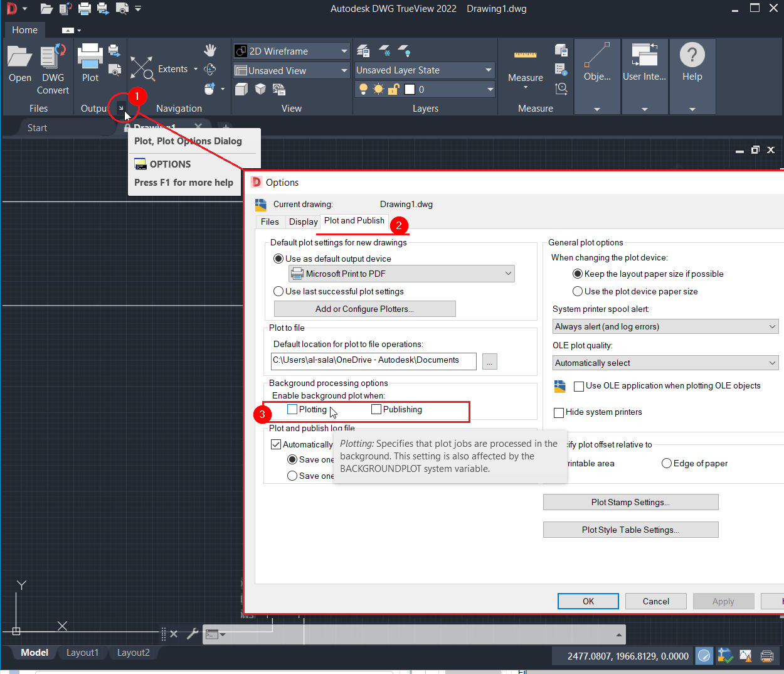The height and width of the screenshot is (674, 784).
Task: Expand the Unsaved Layer State dropdown
Action: (488, 70)
